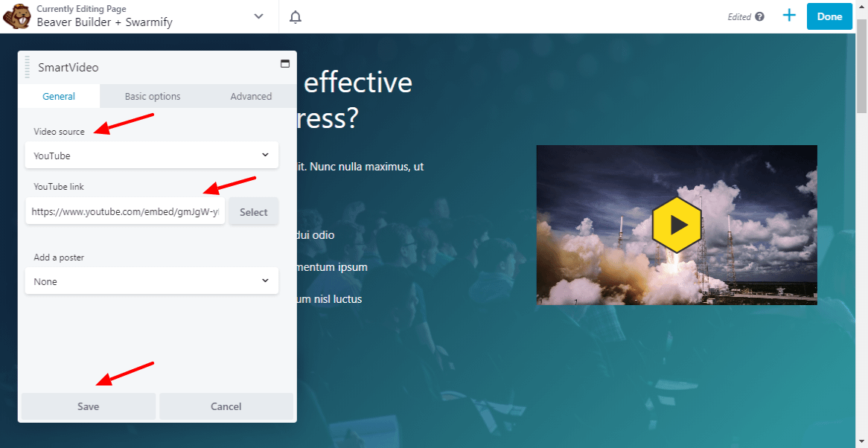The width and height of the screenshot is (868, 448).
Task: Click the Cancel button
Action: [226, 406]
